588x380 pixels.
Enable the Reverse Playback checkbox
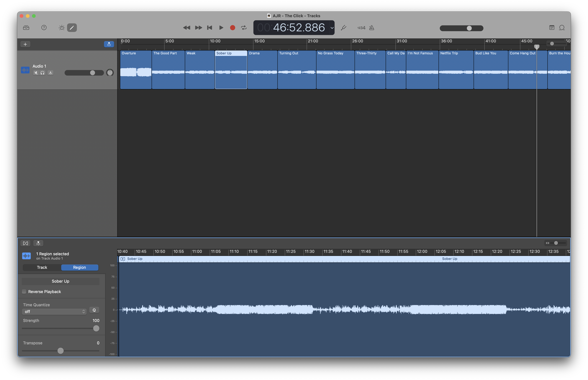tap(24, 291)
